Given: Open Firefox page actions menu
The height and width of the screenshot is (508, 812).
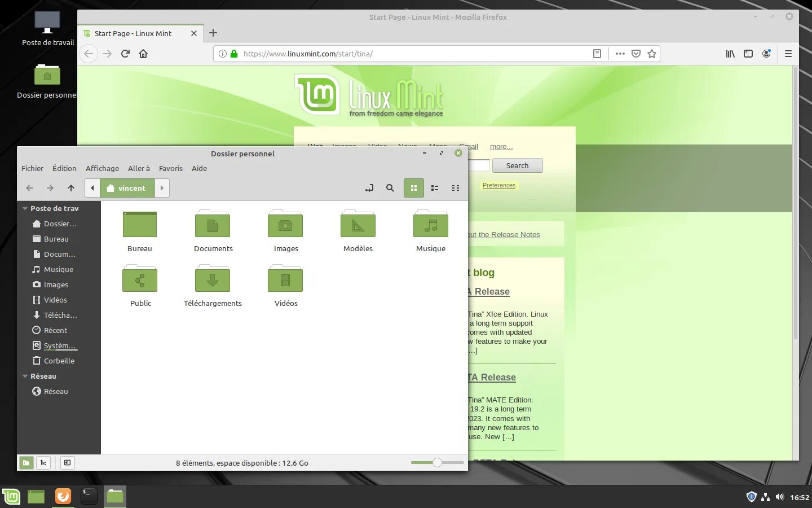Looking at the screenshot, I should tap(620, 54).
